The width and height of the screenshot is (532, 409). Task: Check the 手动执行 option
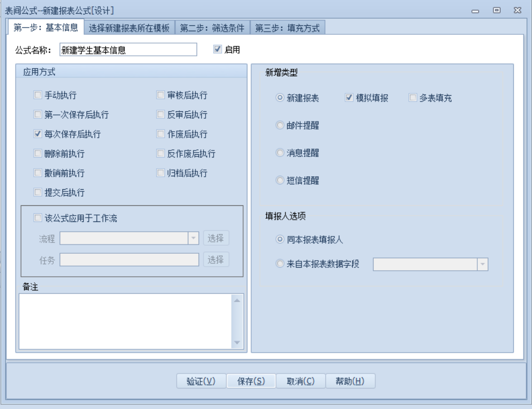click(38, 96)
